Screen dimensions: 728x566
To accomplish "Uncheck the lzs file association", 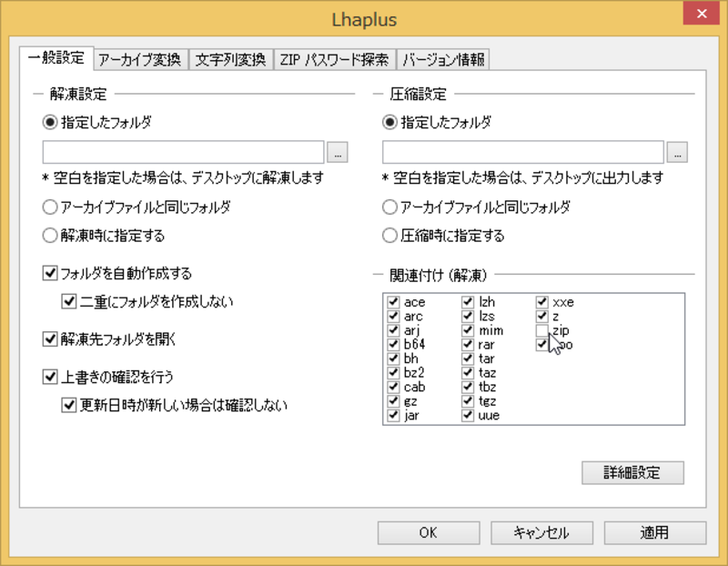I will coord(468,316).
